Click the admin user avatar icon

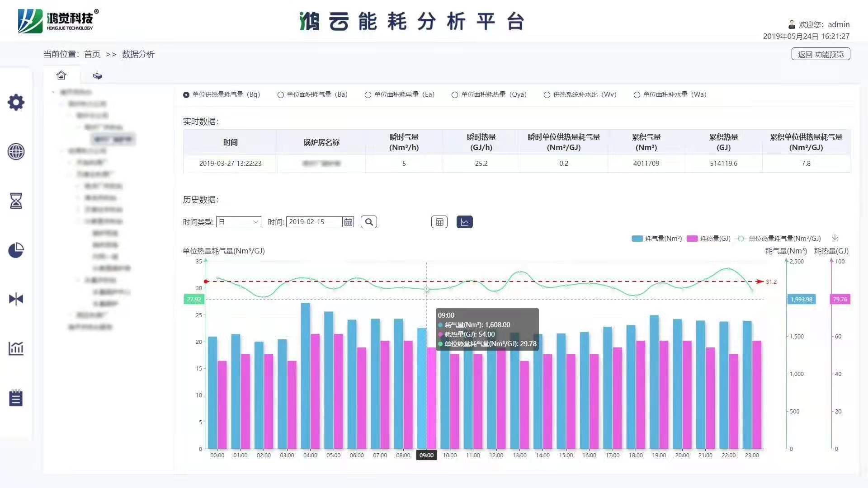(792, 24)
